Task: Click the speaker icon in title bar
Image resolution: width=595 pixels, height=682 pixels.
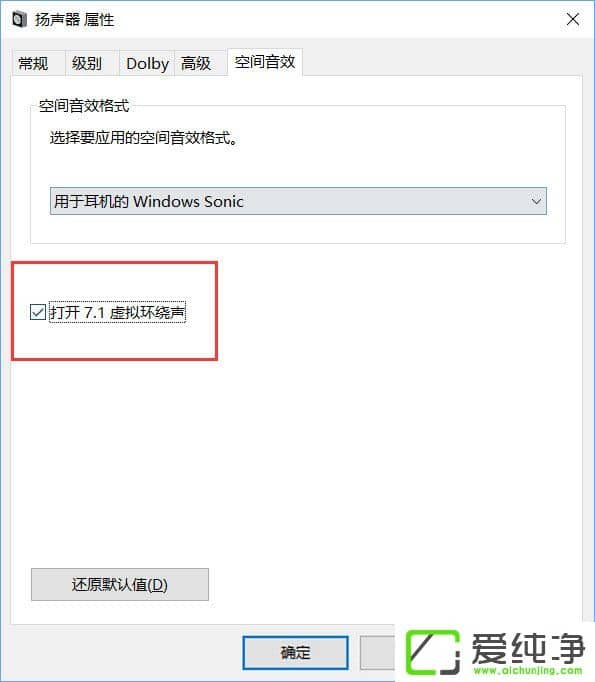Action: pos(19,20)
